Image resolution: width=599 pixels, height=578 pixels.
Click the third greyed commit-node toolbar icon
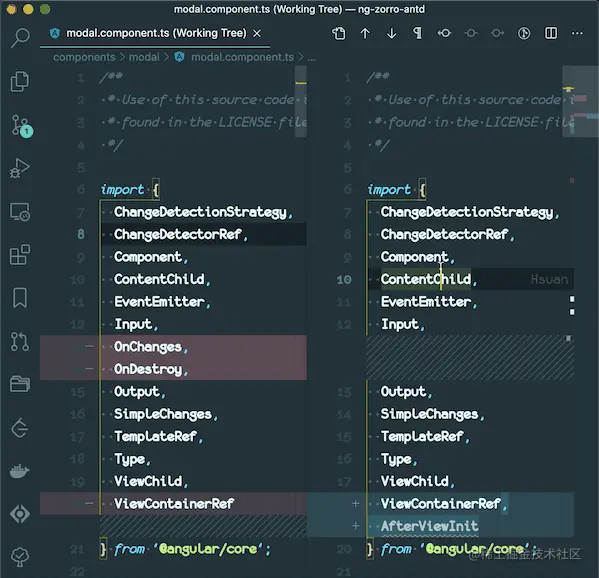point(497,33)
